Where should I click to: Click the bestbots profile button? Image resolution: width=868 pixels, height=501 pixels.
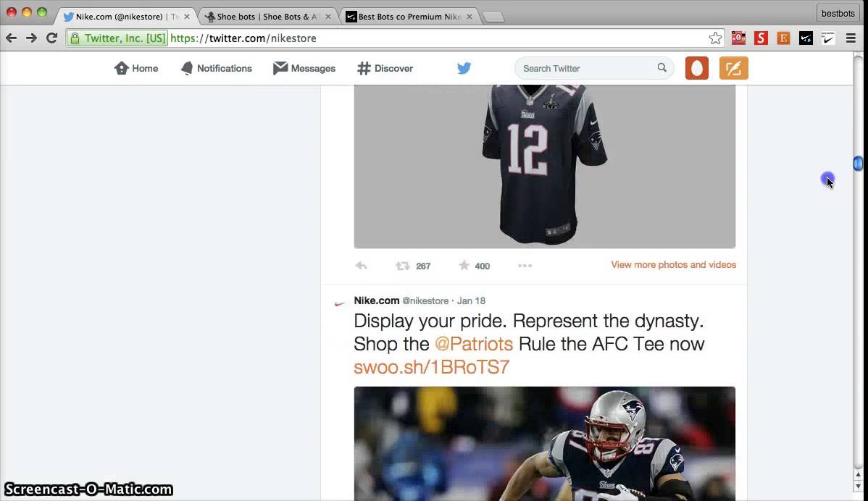[x=838, y=13]
